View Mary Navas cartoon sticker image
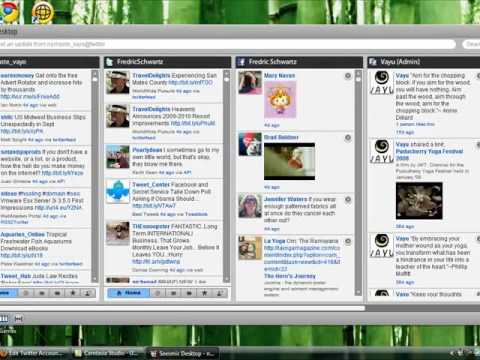 click(280, 99)
